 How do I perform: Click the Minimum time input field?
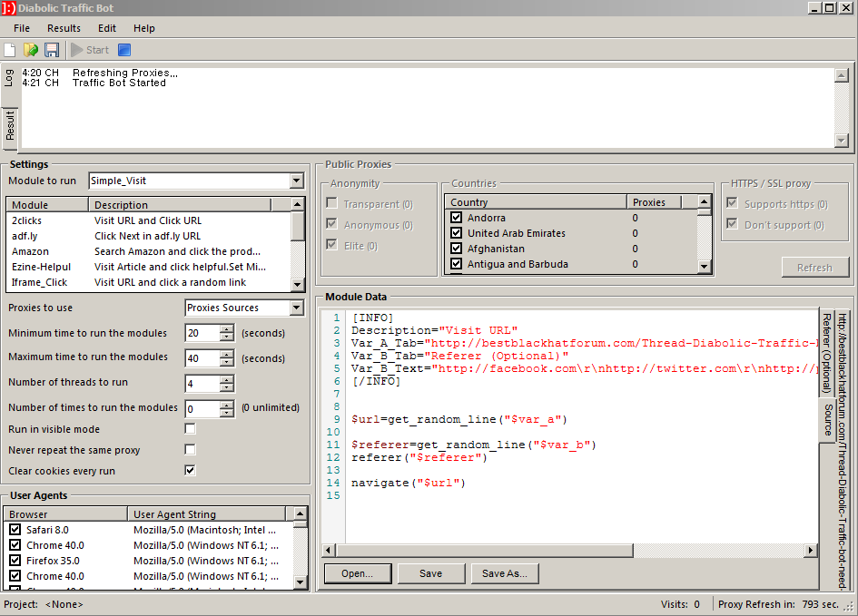coord(203,334)
